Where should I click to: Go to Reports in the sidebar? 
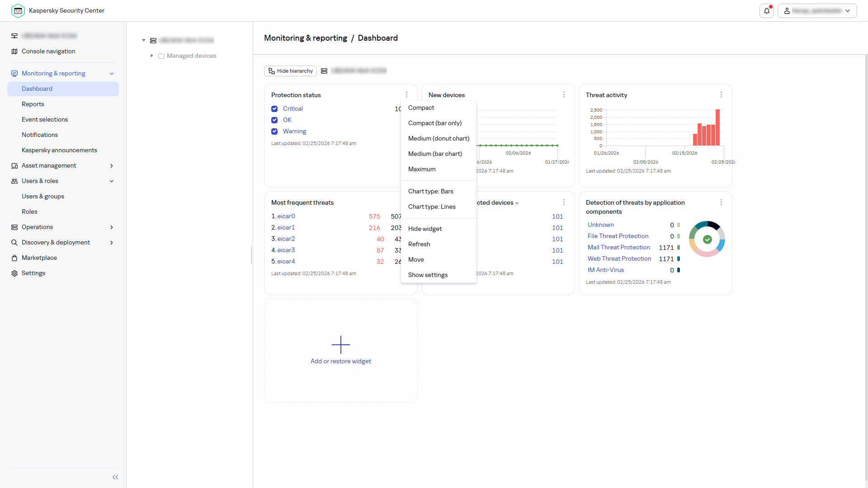pyautogui.click(x=33, y=104)
